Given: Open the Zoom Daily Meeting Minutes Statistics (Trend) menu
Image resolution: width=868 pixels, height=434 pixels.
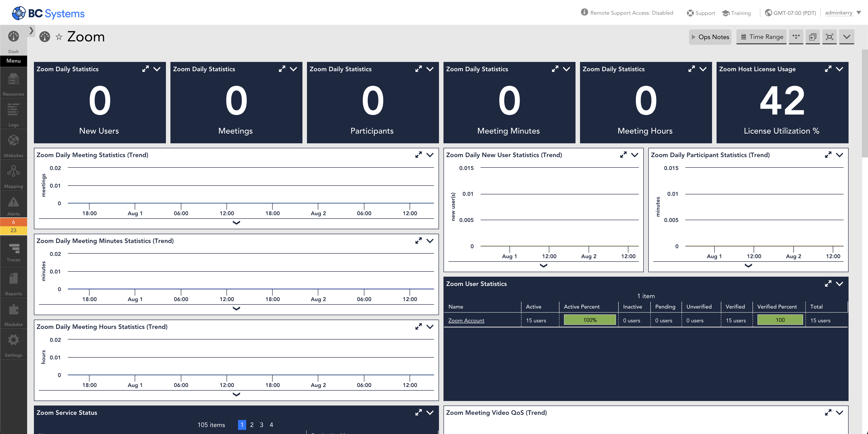Looking at the screenshot, I should tap(430, 241).
